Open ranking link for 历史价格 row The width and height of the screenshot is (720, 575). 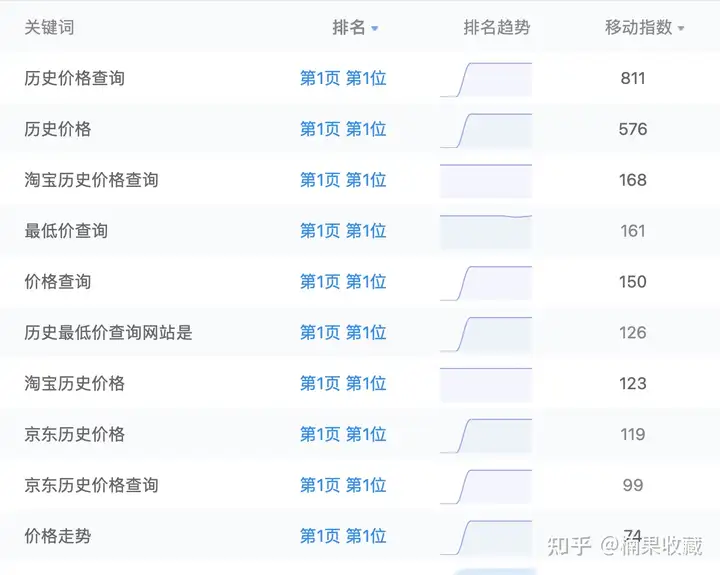[x=343, y=129]
